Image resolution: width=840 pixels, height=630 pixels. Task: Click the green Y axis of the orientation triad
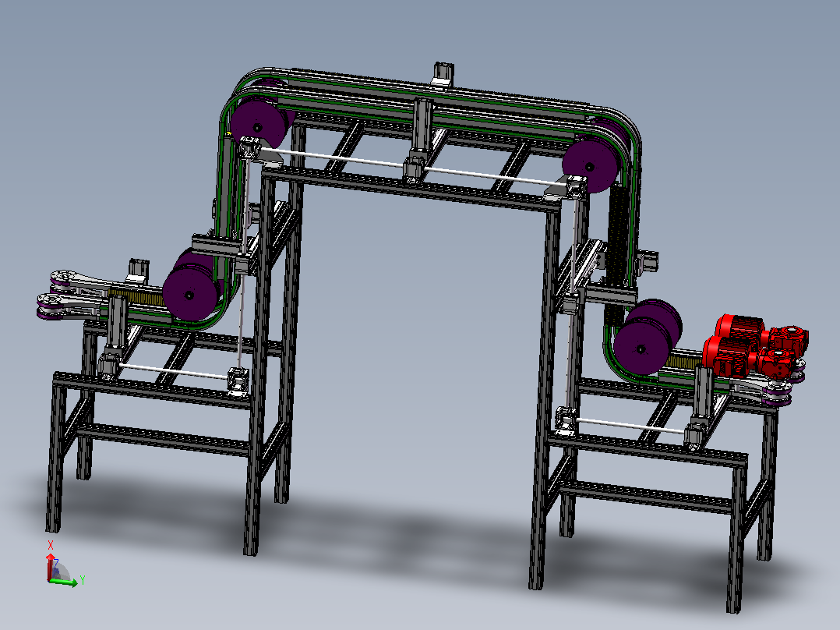[63, 582]
